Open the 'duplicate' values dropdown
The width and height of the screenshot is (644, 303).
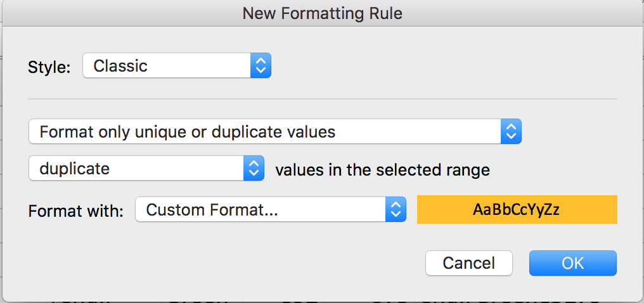pos(136,169)
